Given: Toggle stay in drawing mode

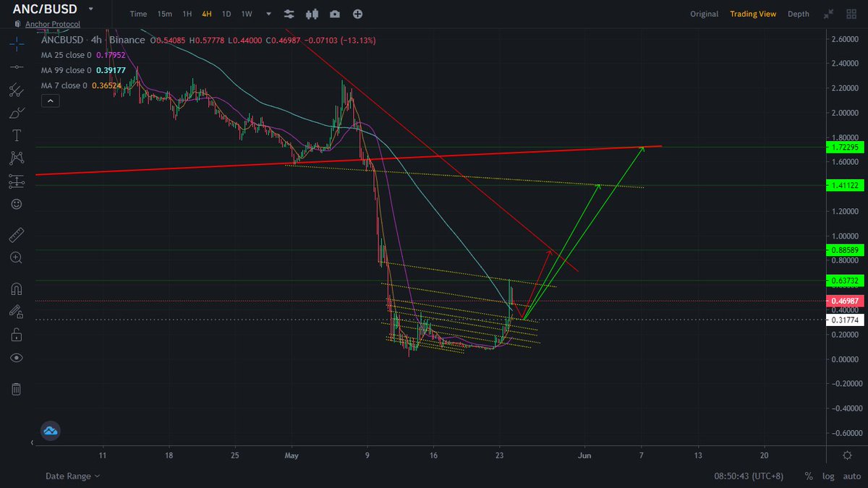Looking at the screenshot, I should coord(16,312).
